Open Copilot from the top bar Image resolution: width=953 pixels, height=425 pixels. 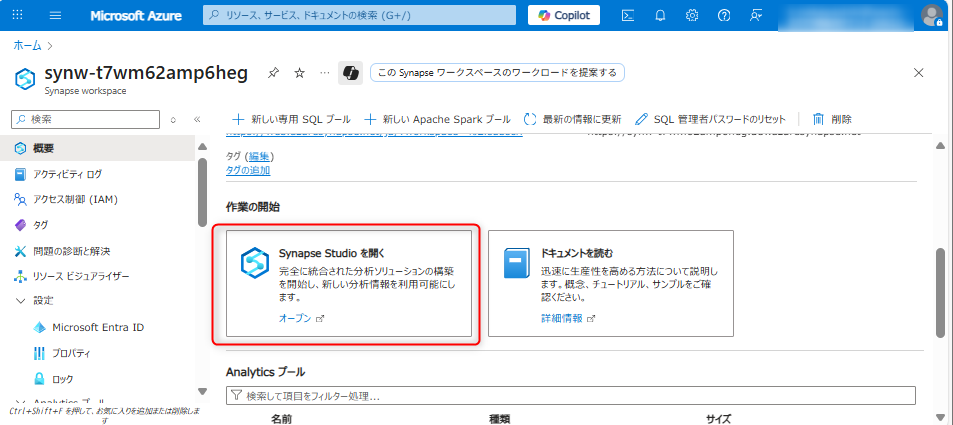pyautogui.click(x=563, y=15)
